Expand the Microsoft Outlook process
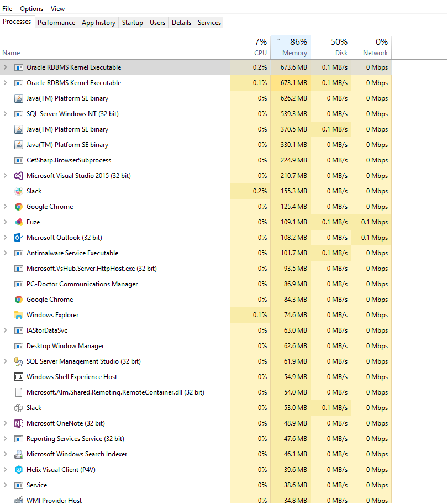This screenshot has height=504, width=447. tap(5, 237)
